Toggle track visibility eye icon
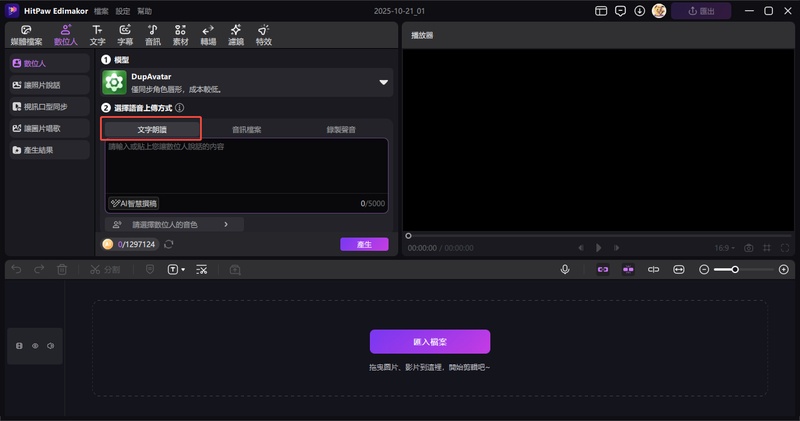This screenshot has width=800, height=421. point(35,346)
